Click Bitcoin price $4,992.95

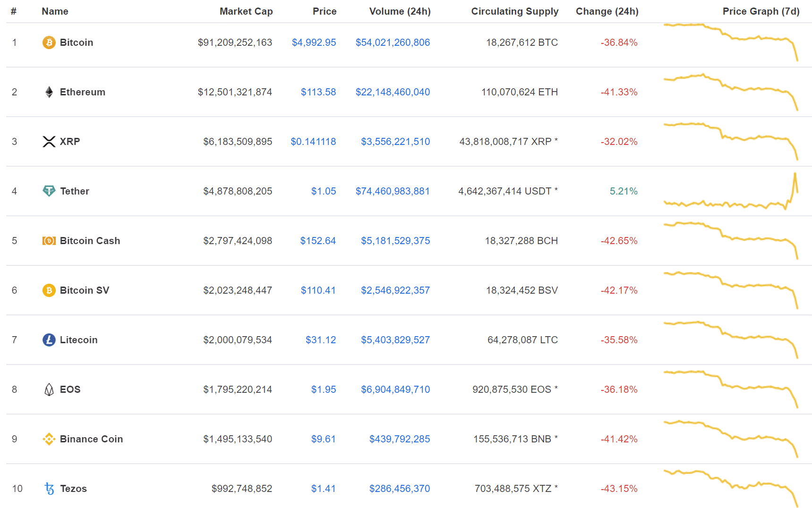314,42
